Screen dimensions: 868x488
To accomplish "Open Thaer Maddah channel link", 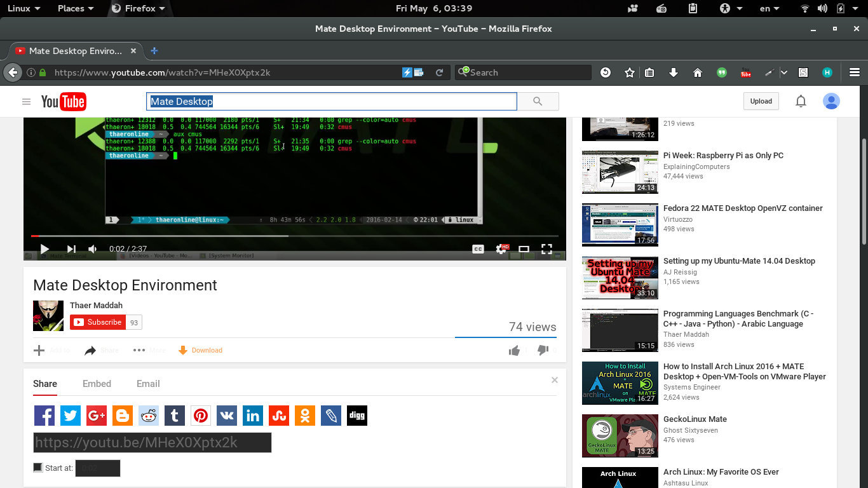I will pyautogui.click(x=96, y=305).
